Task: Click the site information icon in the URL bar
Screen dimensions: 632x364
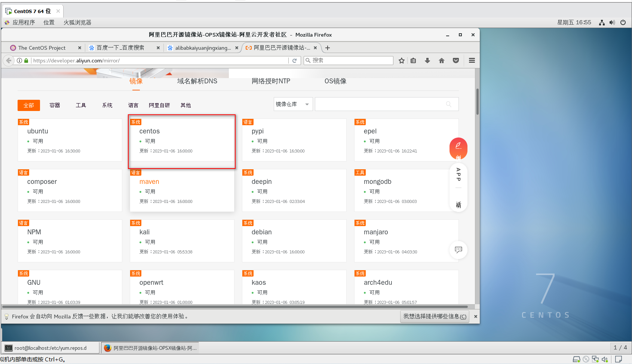Action: tap(19, 61)
